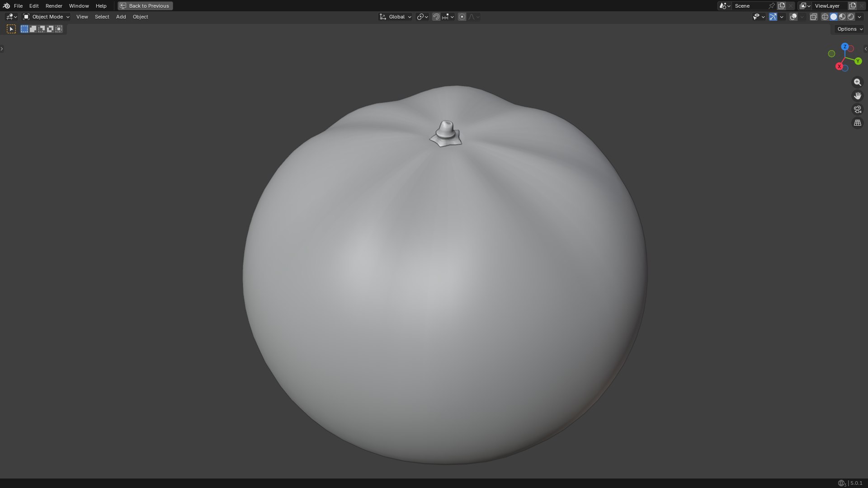Choose the Extend selection mode
The image size is (868, 488).
pyautogui.click(x=33, y=29)
